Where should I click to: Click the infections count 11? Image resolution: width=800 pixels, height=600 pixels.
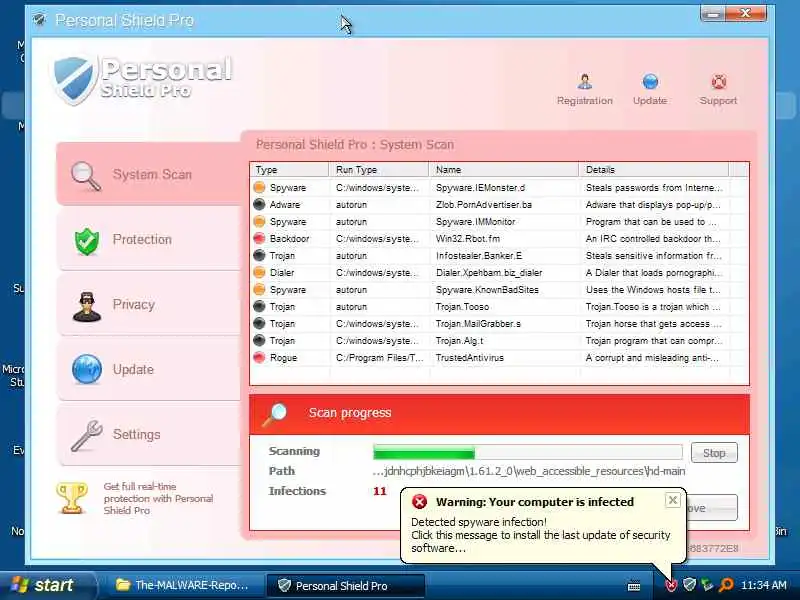click(380, 491)
